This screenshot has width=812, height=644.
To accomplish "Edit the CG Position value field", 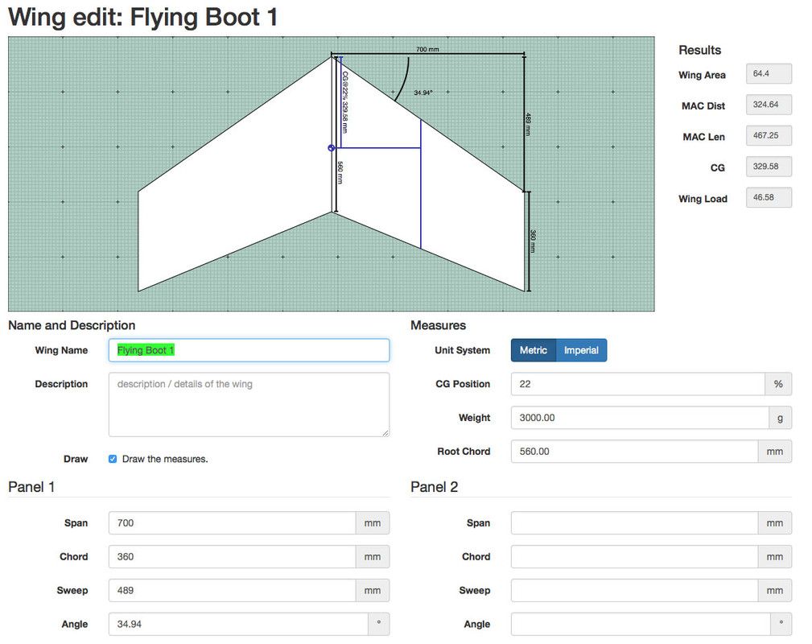I will click(x=638, y=384).
